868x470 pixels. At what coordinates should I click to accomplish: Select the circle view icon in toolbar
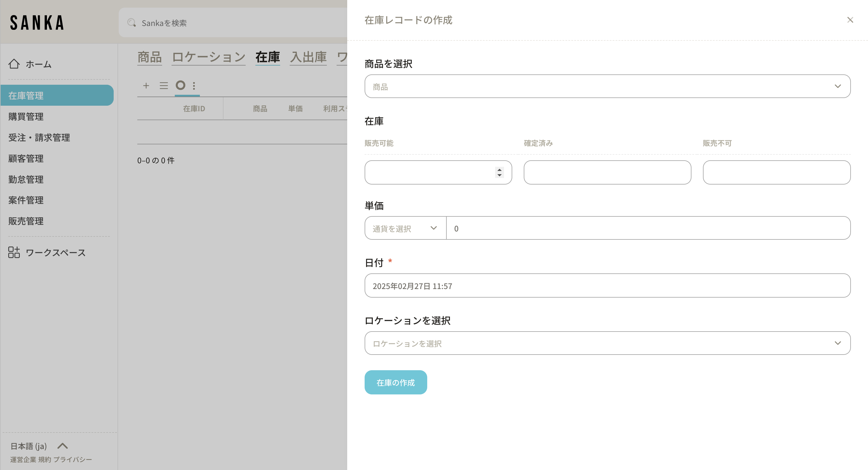[x=181, y=85]
